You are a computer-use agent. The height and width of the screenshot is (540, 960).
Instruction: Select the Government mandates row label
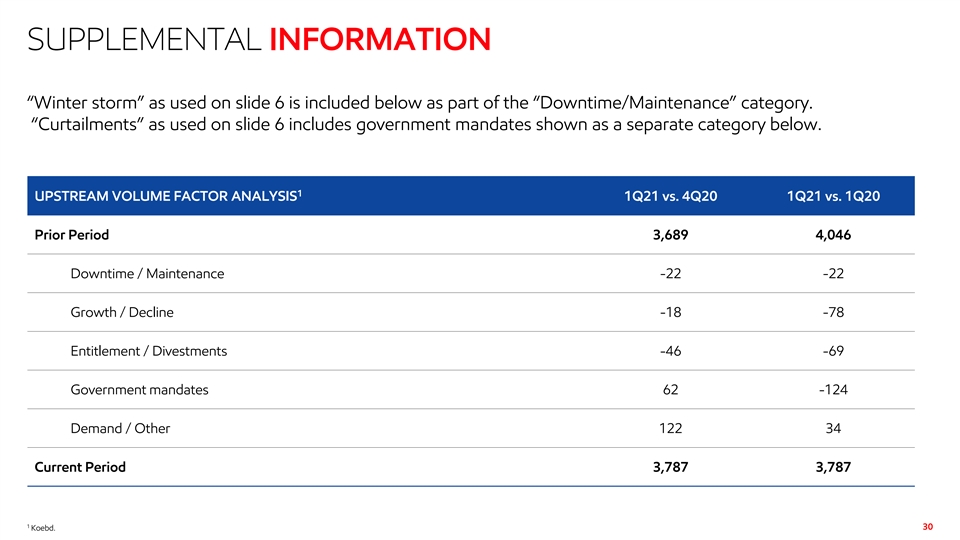click(139, 390)
